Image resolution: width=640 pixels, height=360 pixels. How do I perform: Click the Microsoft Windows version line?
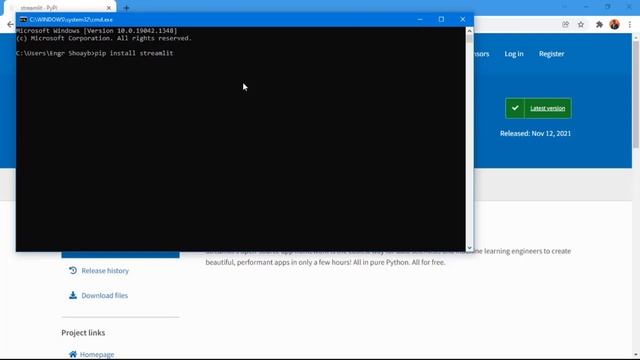click(97, 31)
